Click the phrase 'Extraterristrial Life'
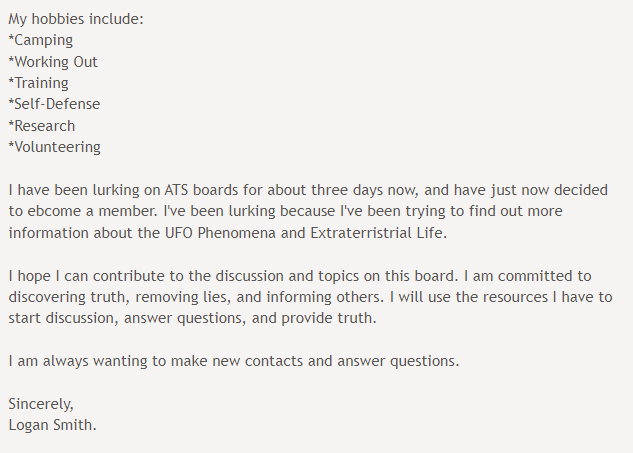 coord(377,233)
